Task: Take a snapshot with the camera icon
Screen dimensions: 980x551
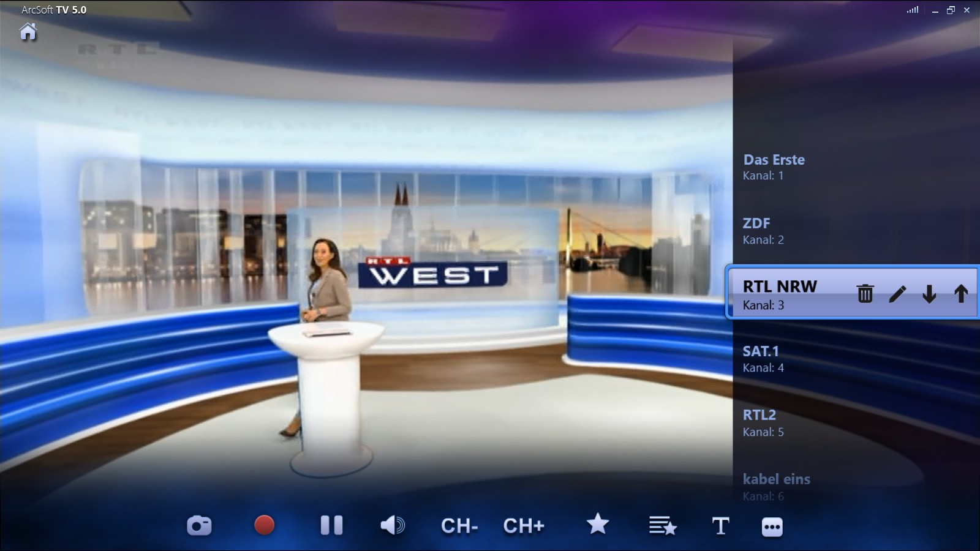Action: (199, 525)
